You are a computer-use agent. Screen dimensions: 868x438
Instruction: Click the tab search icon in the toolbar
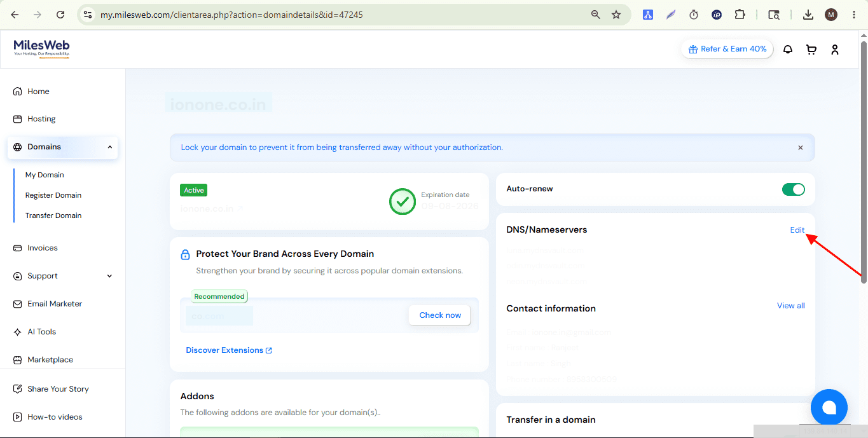click(773, 15)
